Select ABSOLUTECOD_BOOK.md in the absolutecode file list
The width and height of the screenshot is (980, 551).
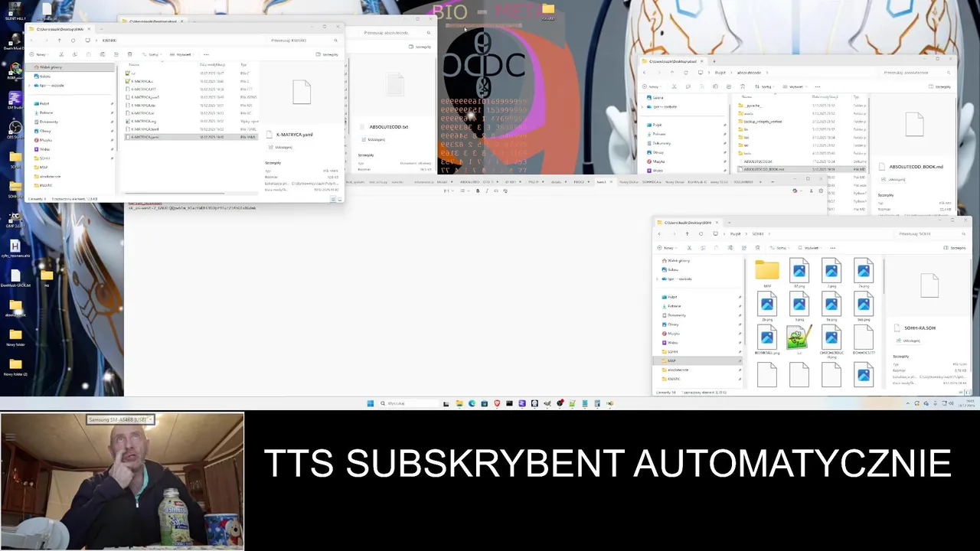click(802, 168)
